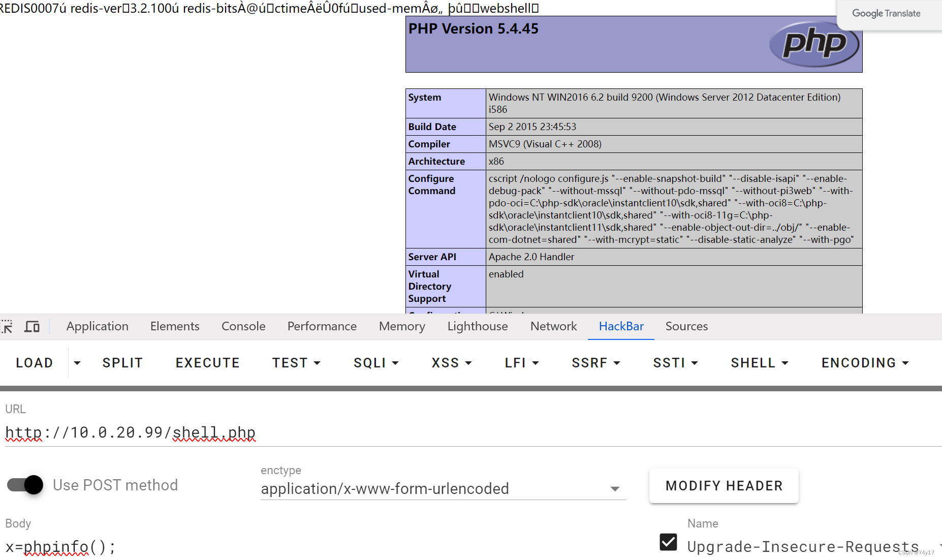Click the EXECUTE button

click(x=207, y=363)
